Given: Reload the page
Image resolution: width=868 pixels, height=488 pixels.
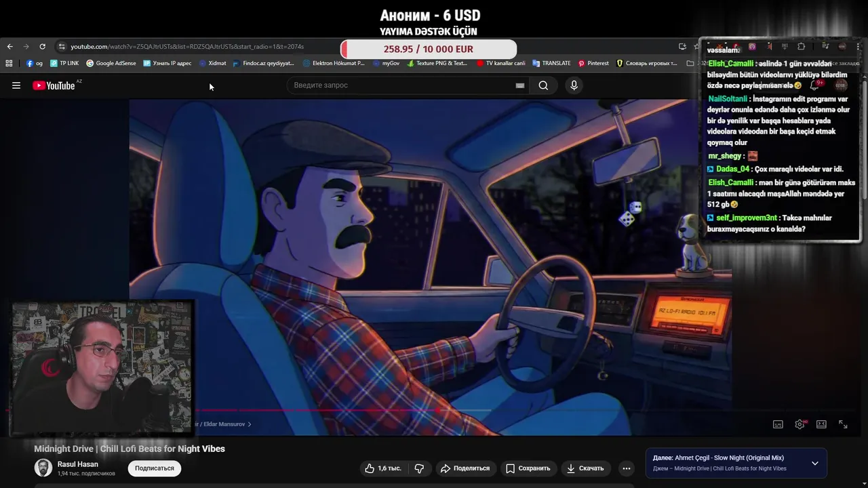Looking at the screenshot, I should click(x=42, y=47).
